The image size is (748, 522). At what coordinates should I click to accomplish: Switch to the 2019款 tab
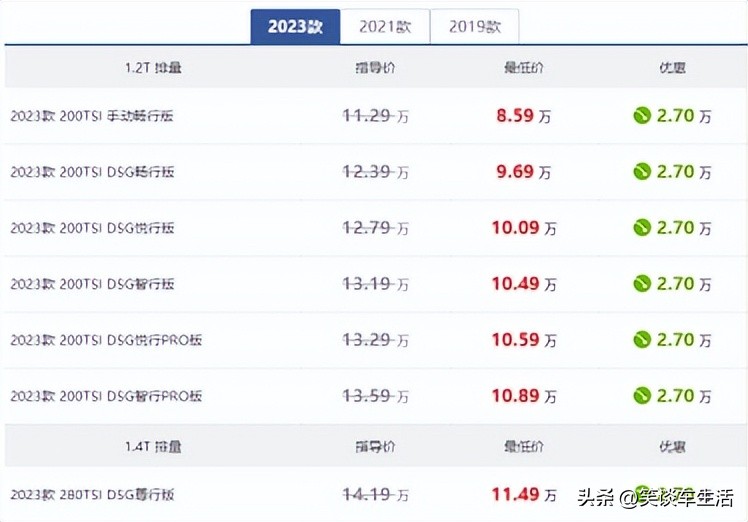point(475,27)
